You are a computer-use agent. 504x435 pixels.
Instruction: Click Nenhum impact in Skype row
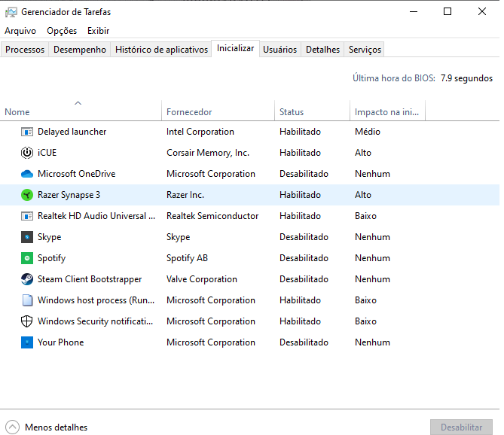372,237
